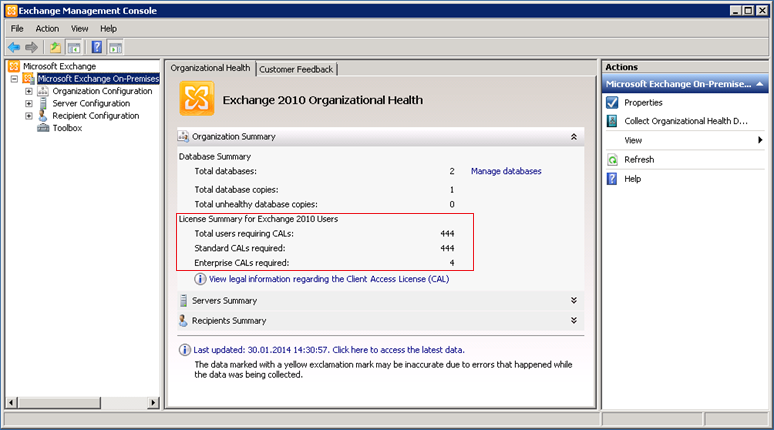Expand the Recipient Configuration node
This screenshot has width=774, height=430.
(29, 116)
